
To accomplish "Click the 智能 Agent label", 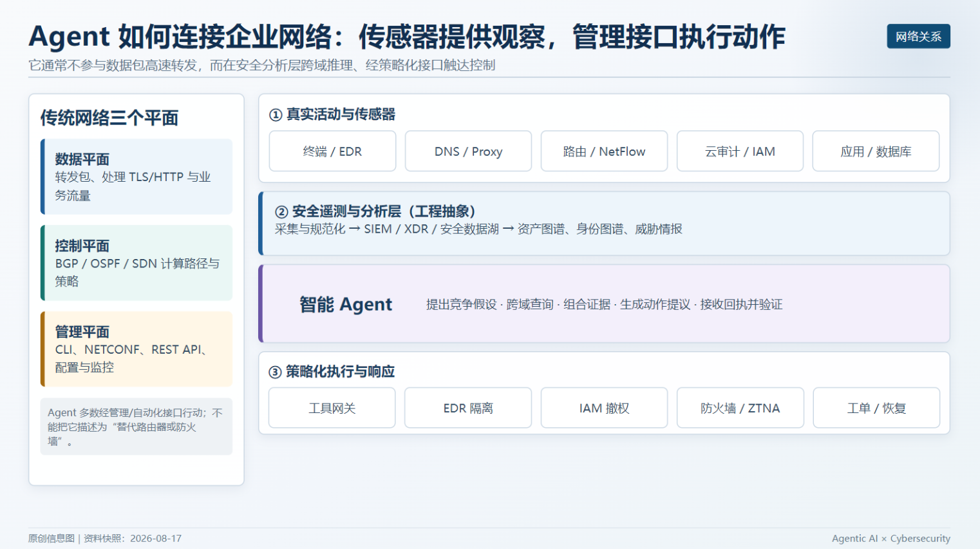I will click(x=346, y=304).
